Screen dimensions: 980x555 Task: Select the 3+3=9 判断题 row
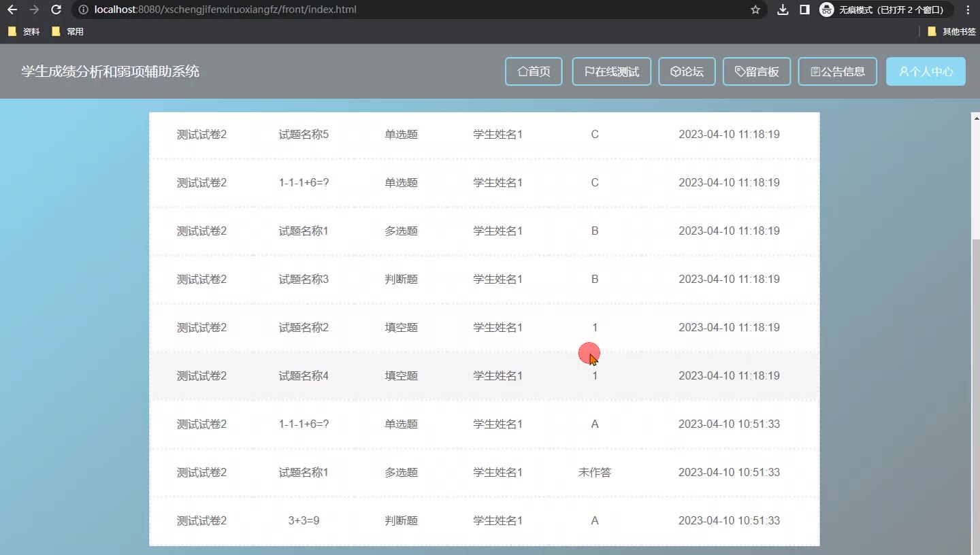(x=484, y=520)
